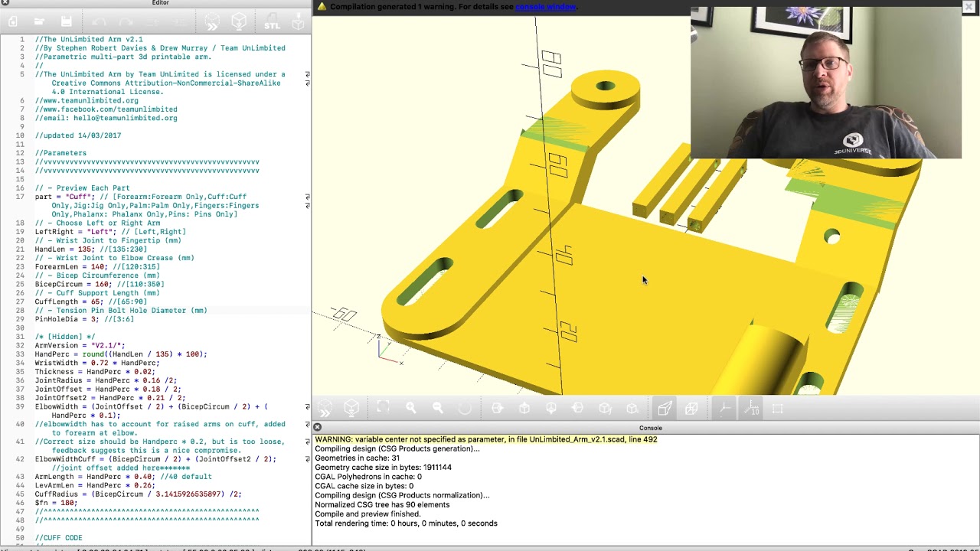The width and height of the screenshot is (980, 551).
Task: Click the '//www.teamunlimited.org' comment line
Action: point(87,100)
